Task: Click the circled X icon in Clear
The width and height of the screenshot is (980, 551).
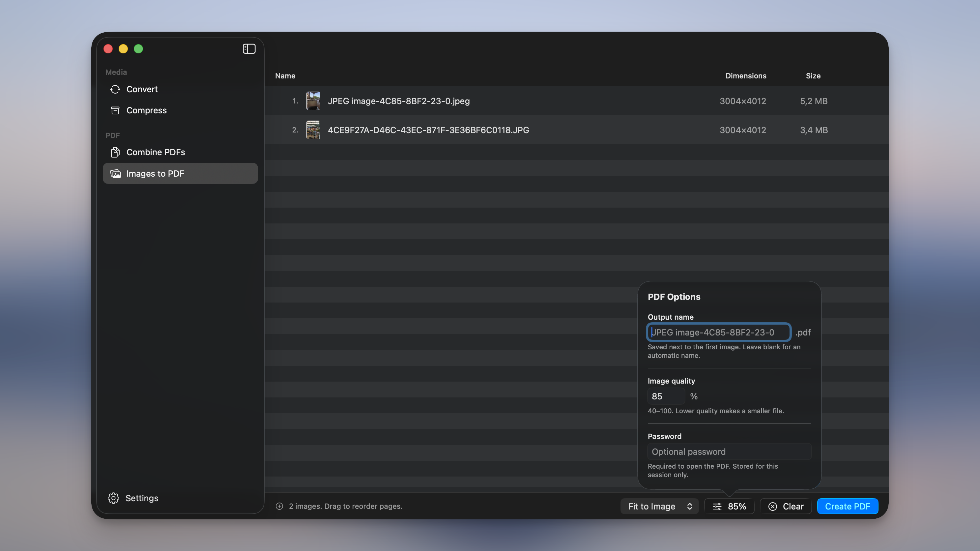Action: click(773, 507)
